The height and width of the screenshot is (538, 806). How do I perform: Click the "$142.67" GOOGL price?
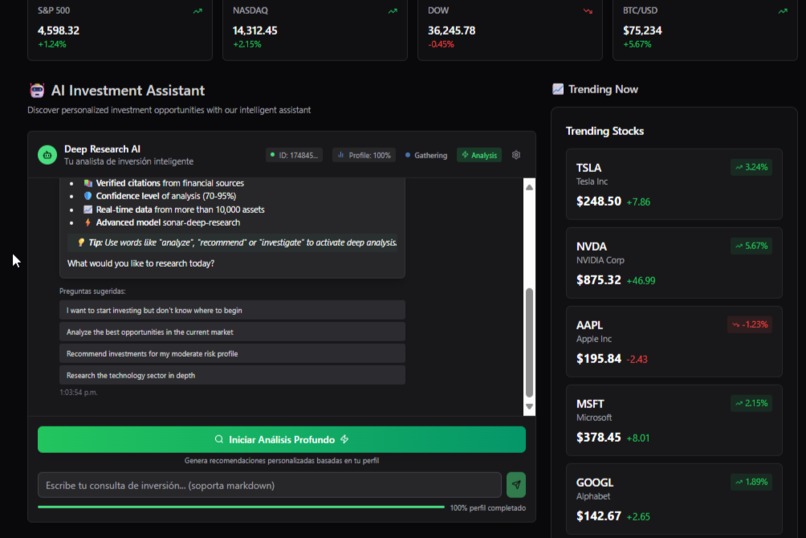tap(598, 516)
